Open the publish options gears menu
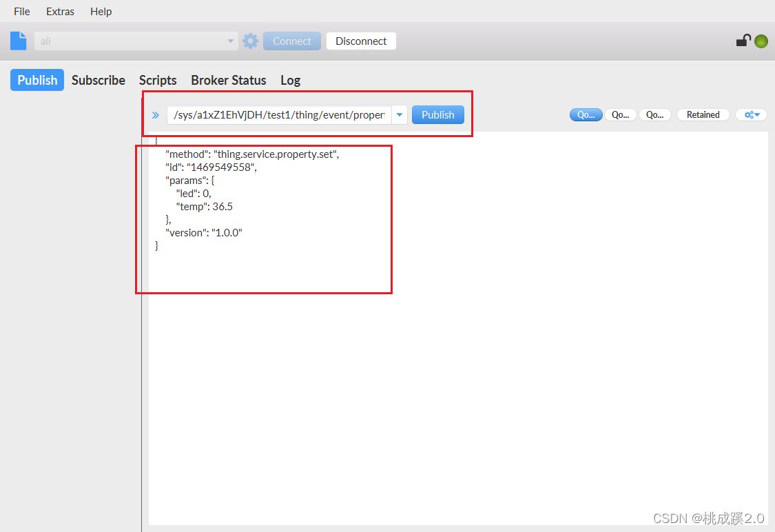The height and width of the screenshot is (532, 775). (752, 114)
